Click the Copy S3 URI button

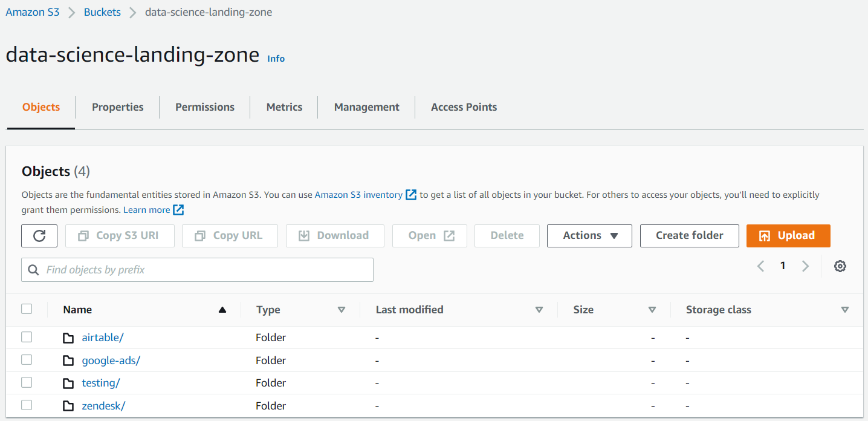coord(120,236)
